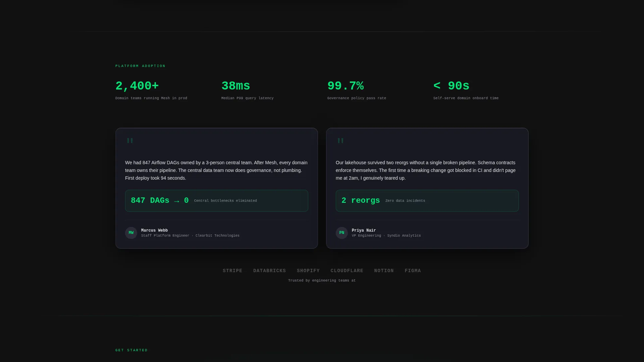The width and height of the screenshot is (644, 362).
Task: Click the CLOUDFLARE logo text
Action: 347,271
